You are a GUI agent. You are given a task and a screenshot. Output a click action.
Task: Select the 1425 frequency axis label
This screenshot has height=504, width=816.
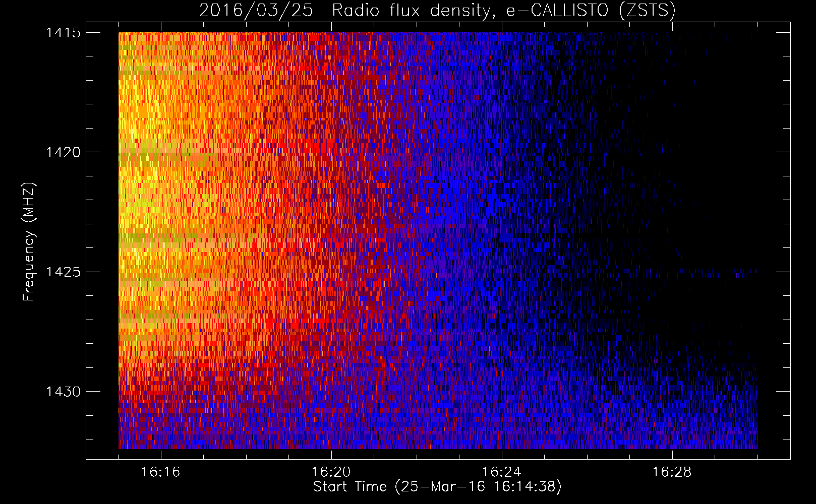tap(63, 272)
